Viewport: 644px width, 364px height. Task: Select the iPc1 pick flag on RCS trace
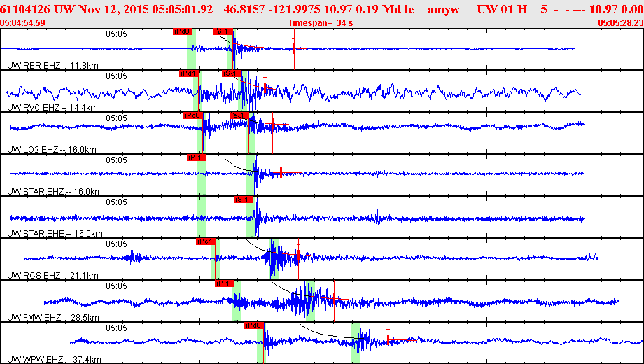click(x=205, y=241)
